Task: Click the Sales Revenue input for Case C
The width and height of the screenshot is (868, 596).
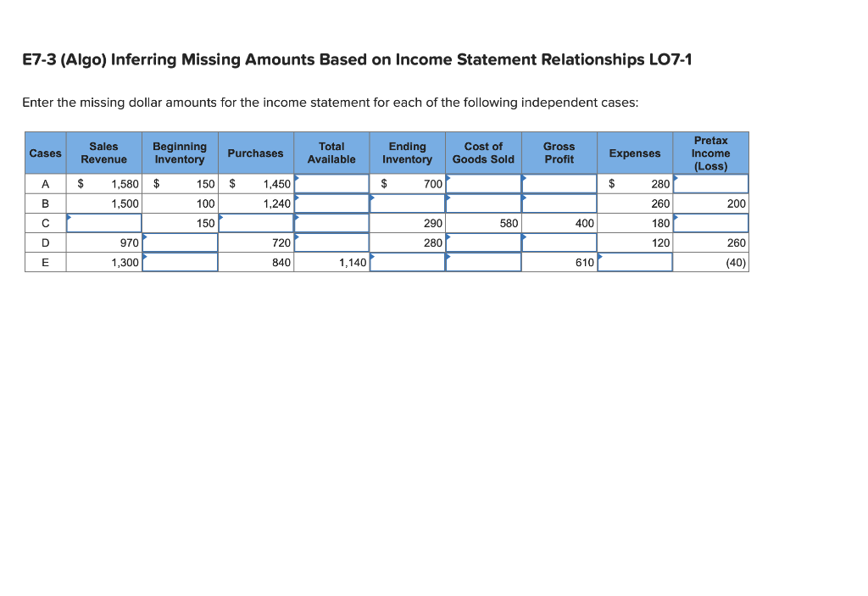Action: pyautogui.click(x=103, y=223)
